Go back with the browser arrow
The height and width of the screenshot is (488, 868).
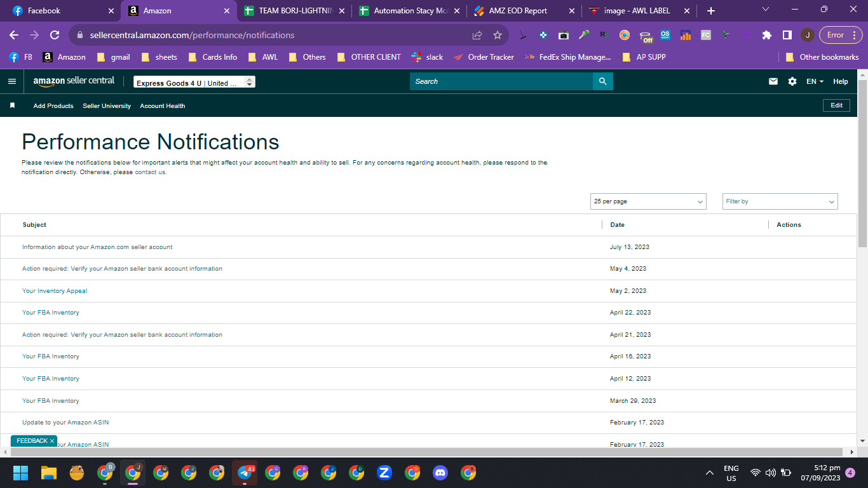coord(14,35)
